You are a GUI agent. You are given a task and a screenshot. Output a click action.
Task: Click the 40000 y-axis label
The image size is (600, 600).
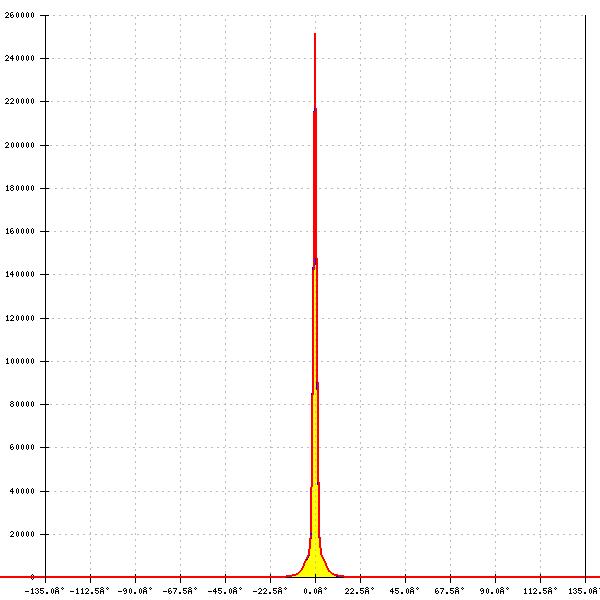[x=22, y=491]
